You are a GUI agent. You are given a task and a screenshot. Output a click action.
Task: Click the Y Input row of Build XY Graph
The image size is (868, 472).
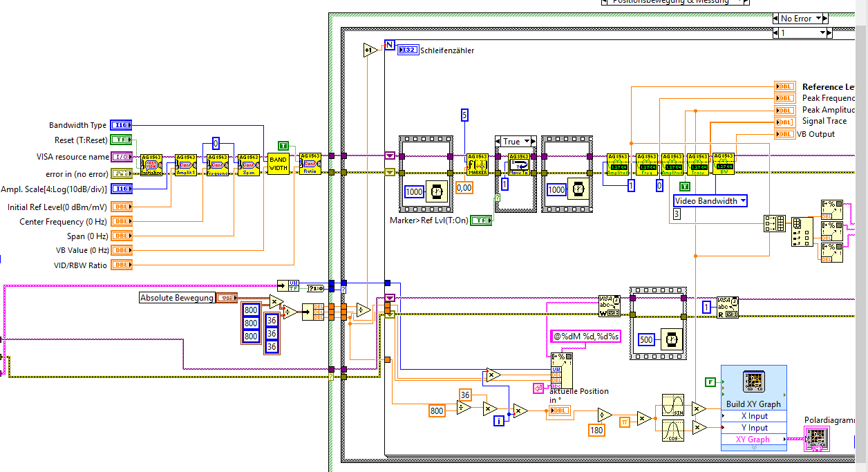pos(753,428)
